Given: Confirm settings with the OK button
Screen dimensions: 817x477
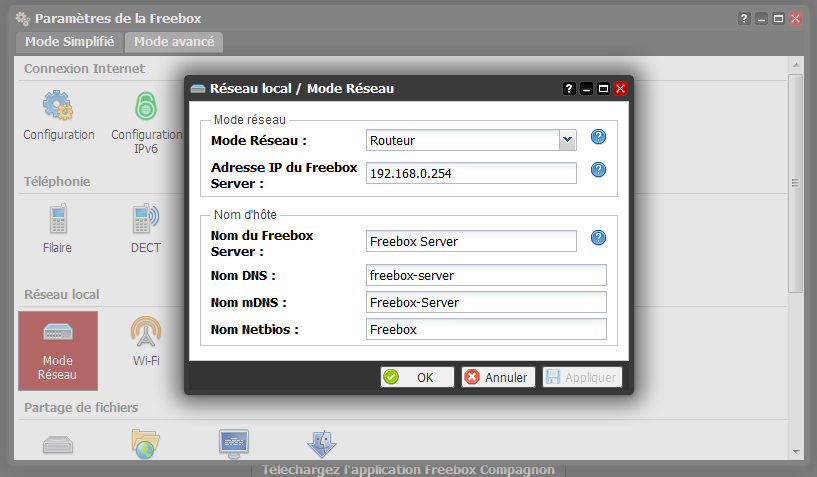Looking at the screenshot, I should pos(417,377).
